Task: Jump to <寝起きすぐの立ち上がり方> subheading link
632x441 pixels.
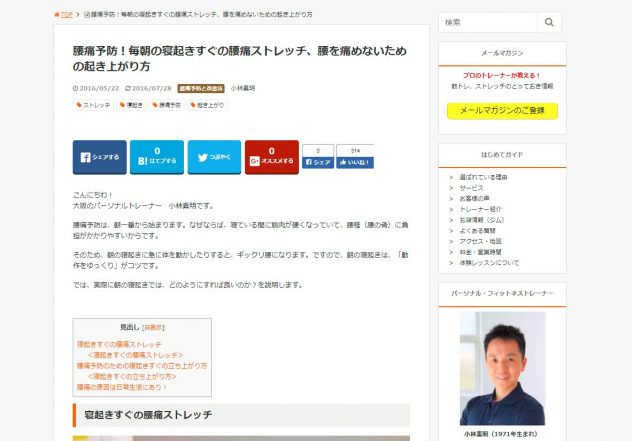Action: point(132,377)
